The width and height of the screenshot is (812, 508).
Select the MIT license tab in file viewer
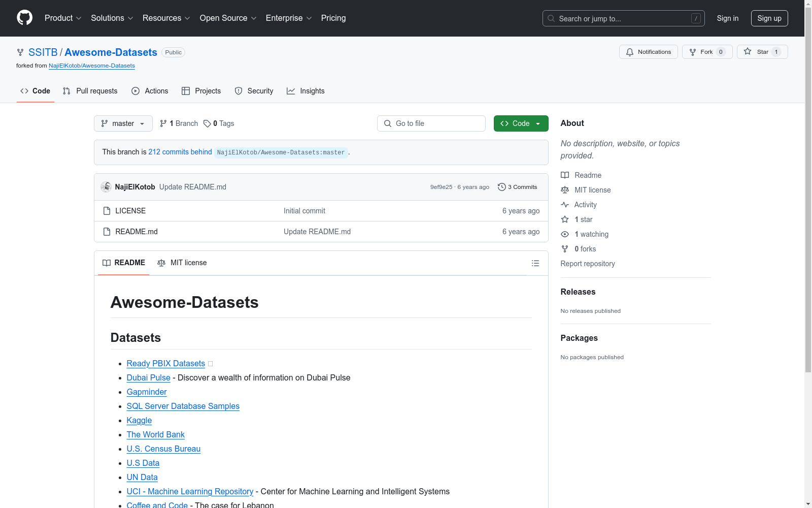click(182, 263)
